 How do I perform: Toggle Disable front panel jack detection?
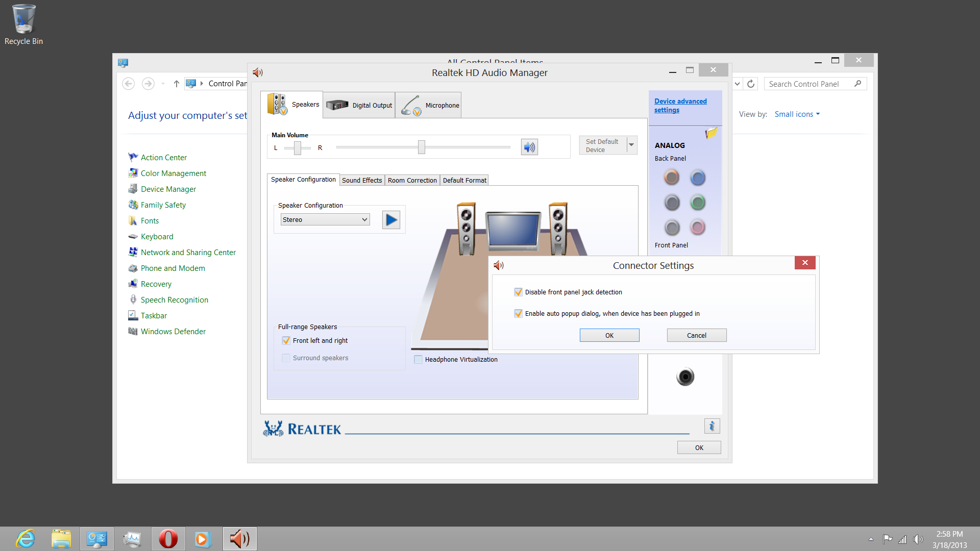coord(518,292)
